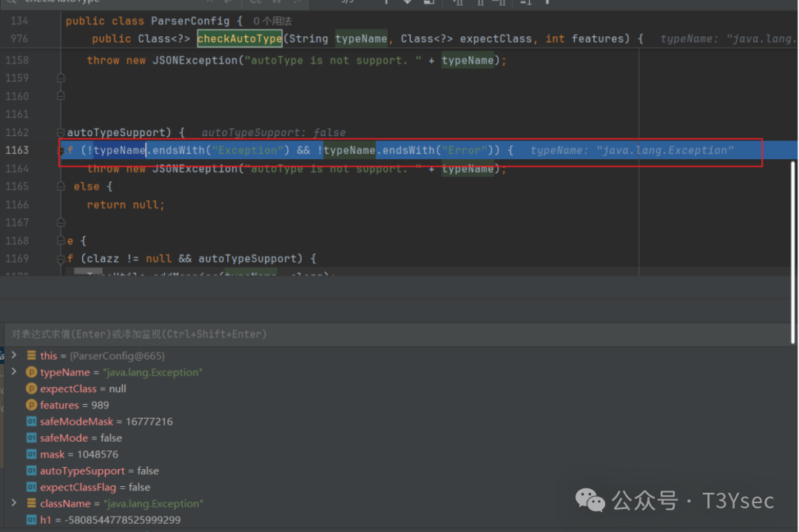Click the field icon beside expectClassFlag
This screenshot has width=799, height=532.
pos(31,487)
